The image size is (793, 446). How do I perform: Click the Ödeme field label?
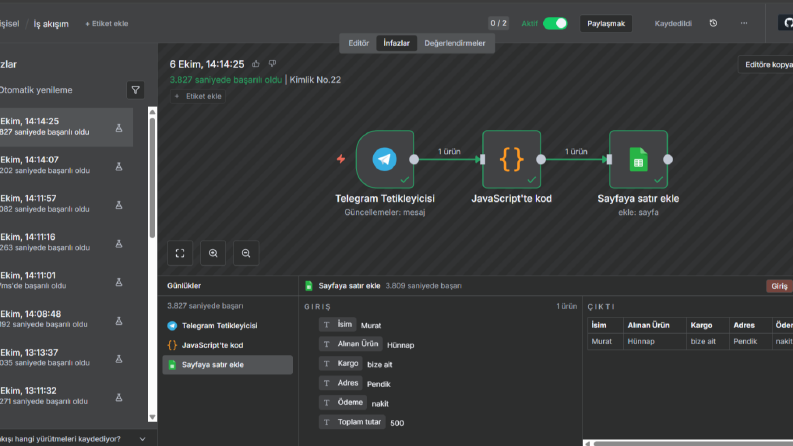[x=343, y=403]
